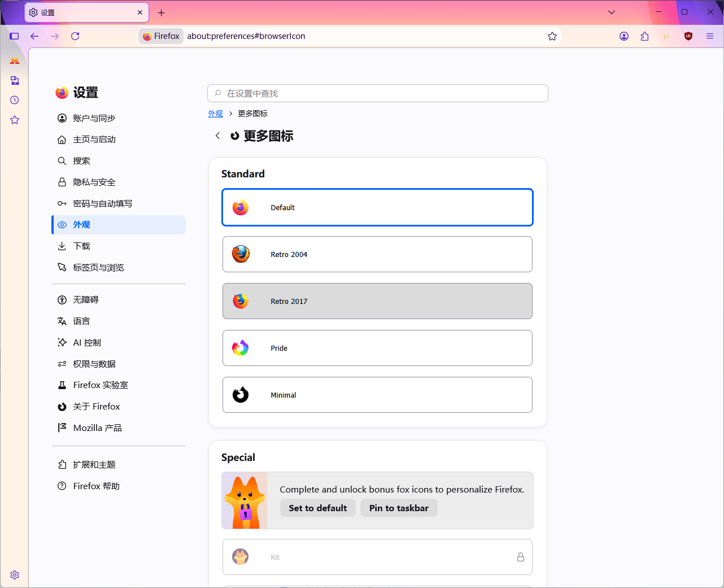Open the Extensions puzzle-piece menu
Screen dimensions: 724x588
click(x=645, y=36)
